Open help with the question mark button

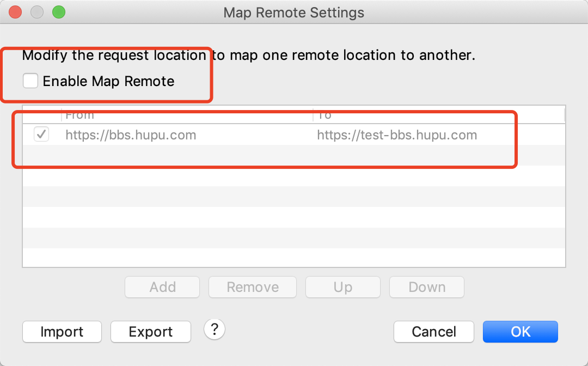[x=215, y=329]
